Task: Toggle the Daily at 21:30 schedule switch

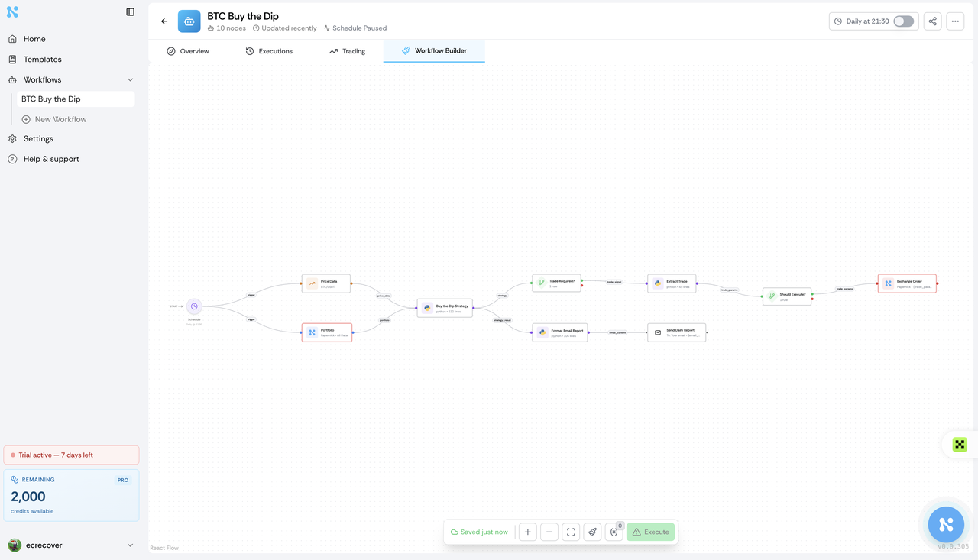Action: pos(903,21)
